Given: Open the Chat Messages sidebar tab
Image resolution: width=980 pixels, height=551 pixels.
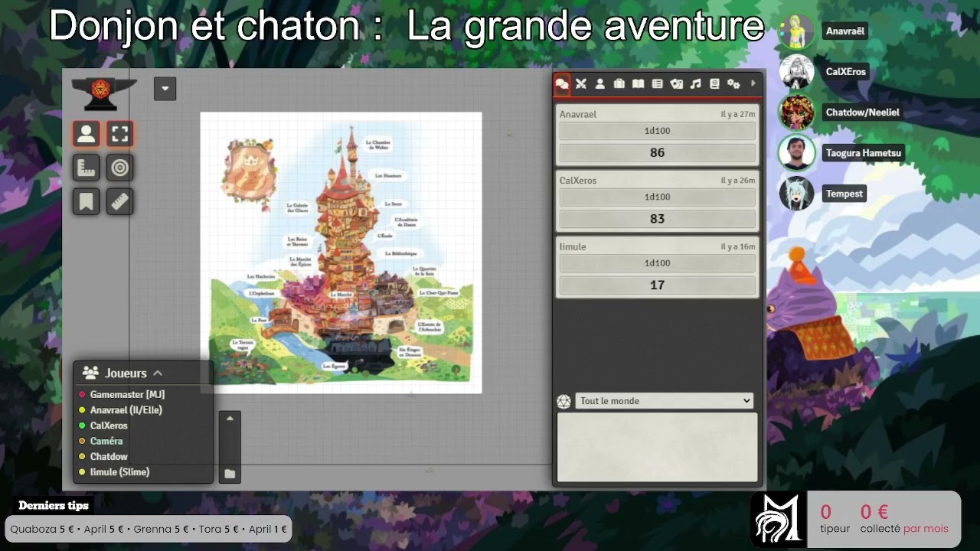Looking at the screenshot, I should [x=562, y=84].
